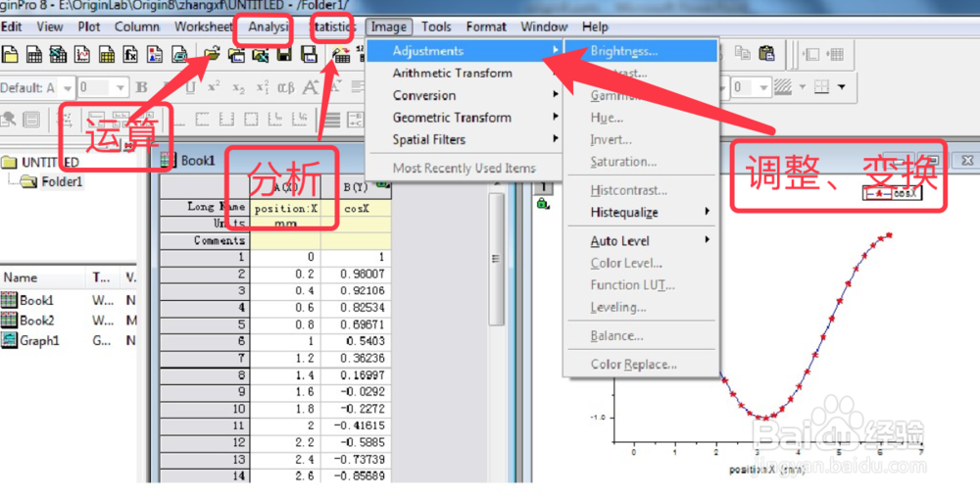980x499 pixels.
Task: Select row 6 header in Book1
Action: tap(205, 341)
